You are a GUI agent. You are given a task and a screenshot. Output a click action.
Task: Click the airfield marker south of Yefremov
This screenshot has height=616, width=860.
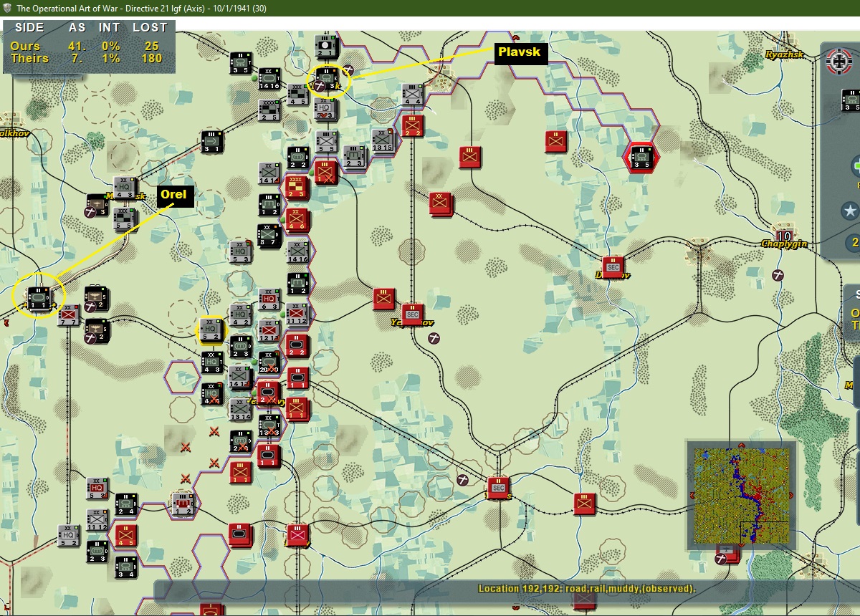[x=434, y=339]
